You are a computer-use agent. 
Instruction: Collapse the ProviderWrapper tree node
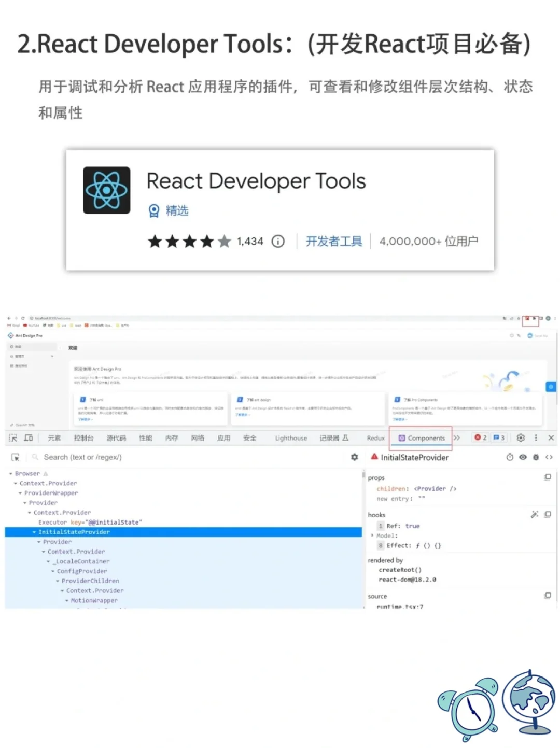[20, 493]
